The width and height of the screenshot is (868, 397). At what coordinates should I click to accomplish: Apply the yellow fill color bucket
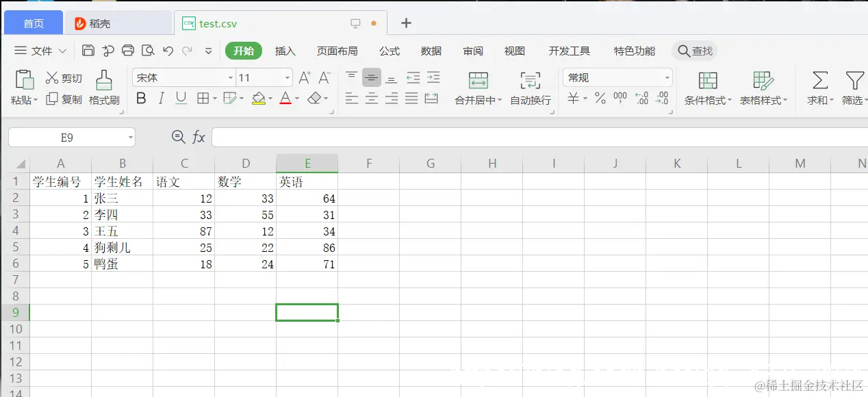pyautogui.click(x=258, y=99)
